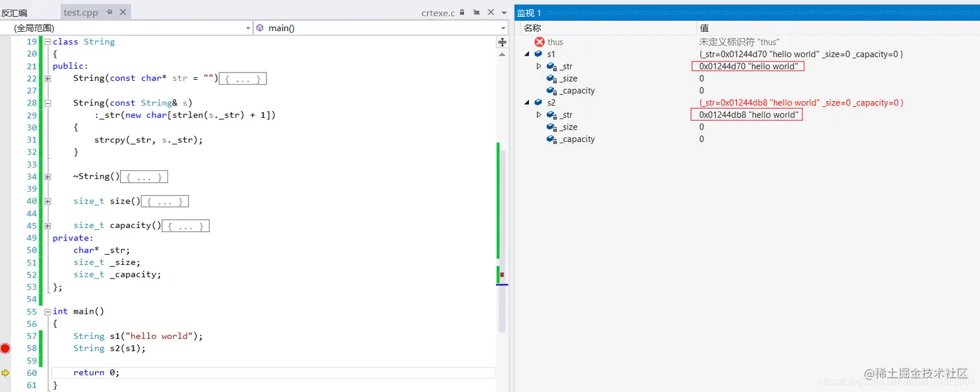Click the 'private:' keyword line
The image size is (980, 392).
(x=73, y=238)
